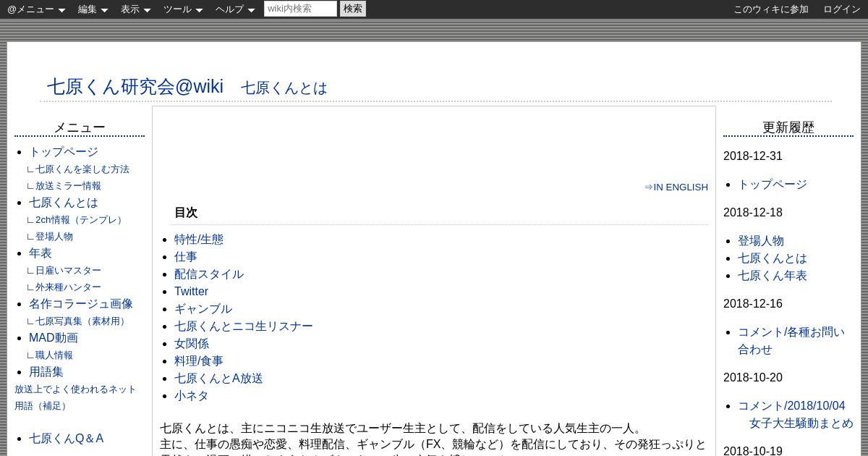Jump to 小ネタ section

pyautogui.click(x=192, y=396)
